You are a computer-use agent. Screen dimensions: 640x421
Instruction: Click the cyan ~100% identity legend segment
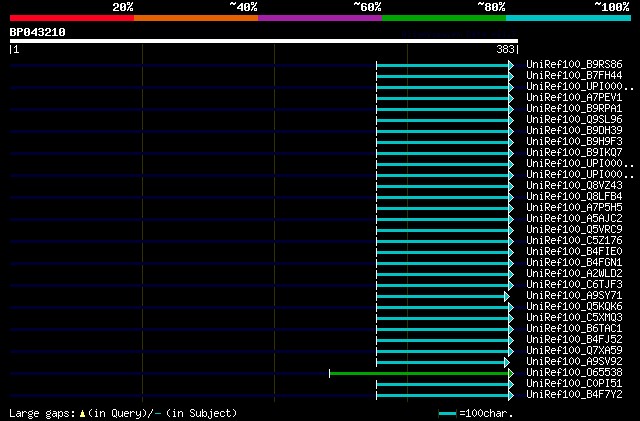(x=569, y=18)
